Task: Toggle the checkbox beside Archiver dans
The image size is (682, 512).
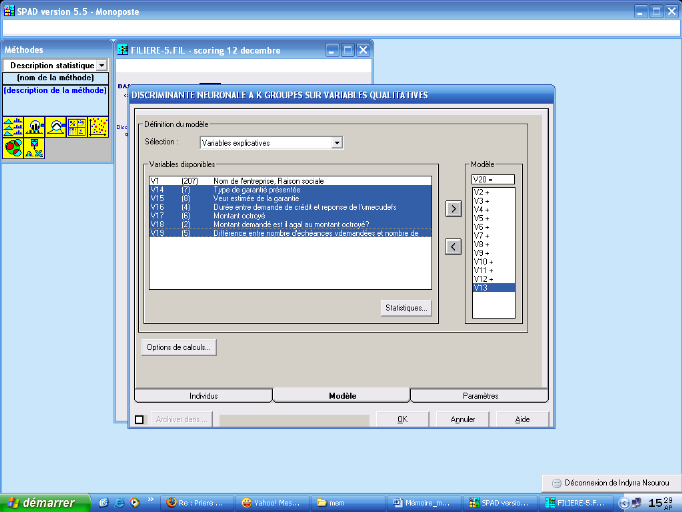Action: (x=140, y=420)
